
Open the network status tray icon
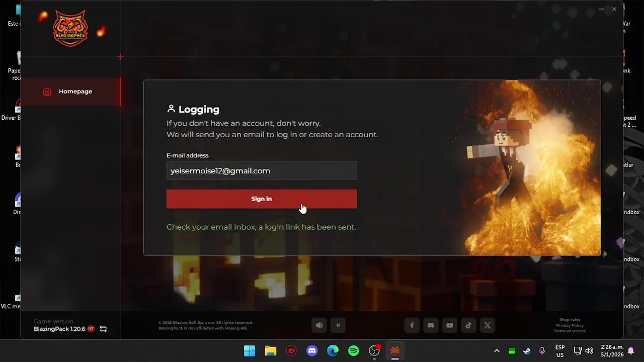click(x=578, y=351)
